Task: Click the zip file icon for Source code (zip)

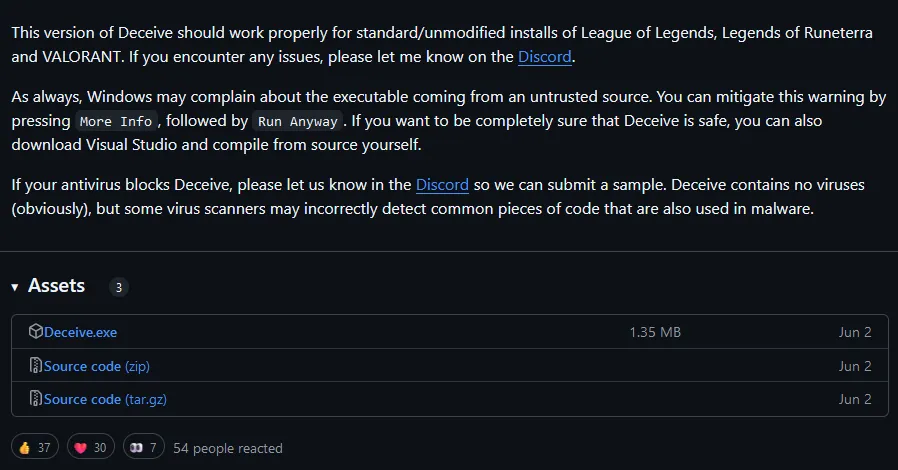Action: (x=36, y=366)
